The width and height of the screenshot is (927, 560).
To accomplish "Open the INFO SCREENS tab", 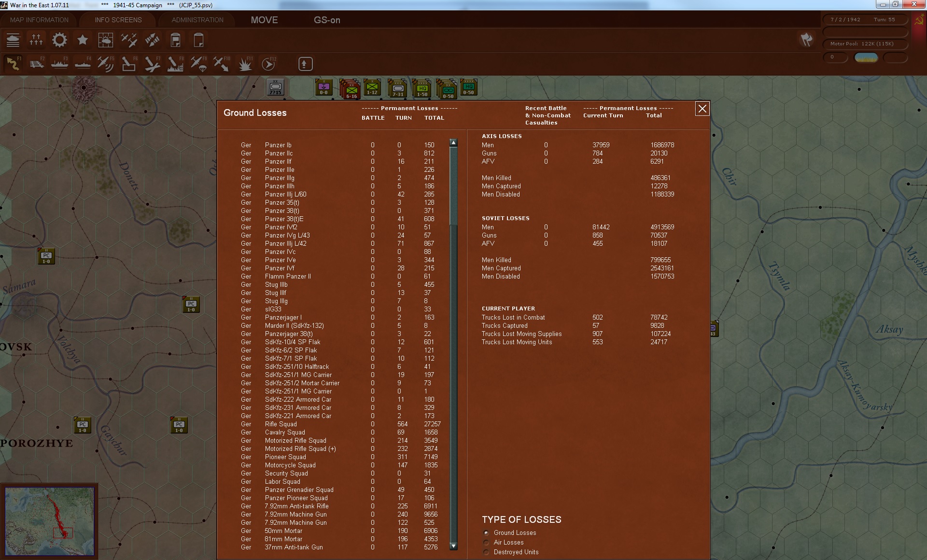I will (118, 20).
